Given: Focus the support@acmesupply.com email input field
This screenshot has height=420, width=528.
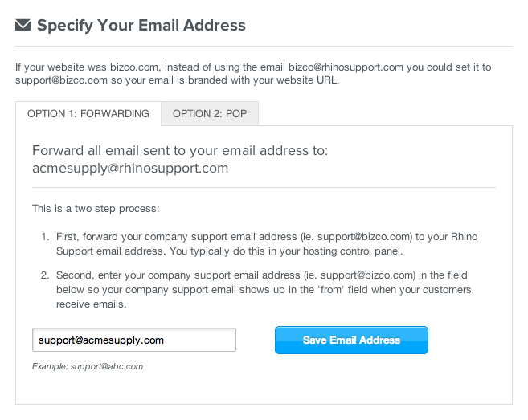Looking at the screenshot, I should [134, 340].
